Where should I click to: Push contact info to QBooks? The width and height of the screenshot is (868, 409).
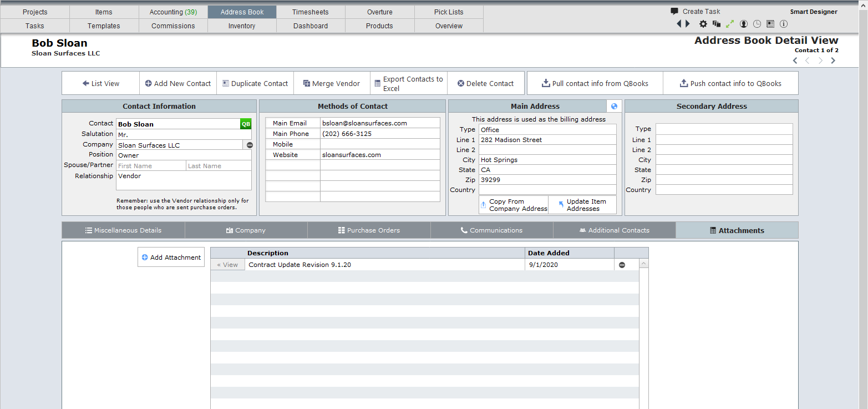730,83
